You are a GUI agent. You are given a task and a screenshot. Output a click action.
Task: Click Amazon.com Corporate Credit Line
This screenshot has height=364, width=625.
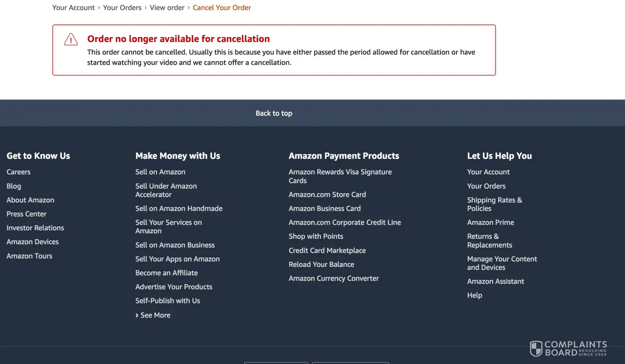coord(344,222)
